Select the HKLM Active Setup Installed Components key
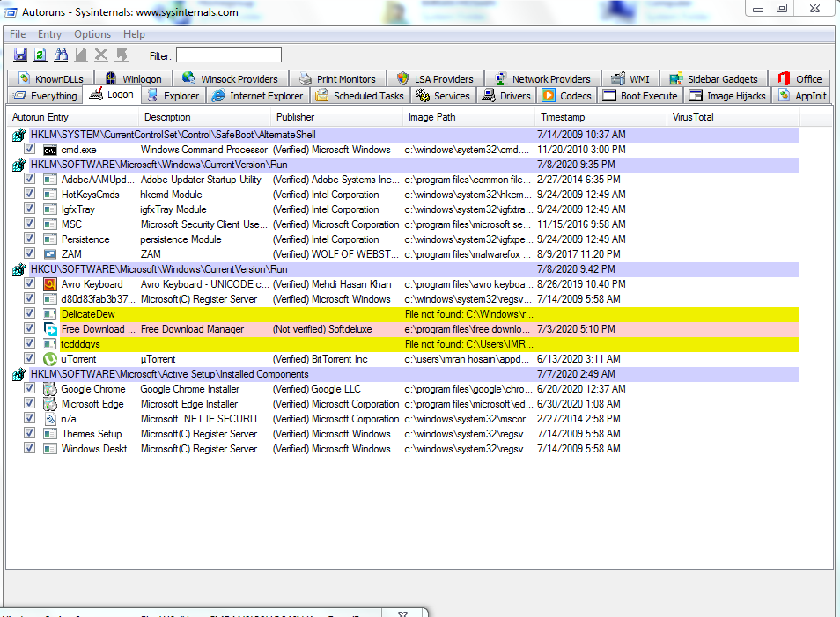Image resolution: width=840 pixels, height=617 pixels. coord(404,374)
